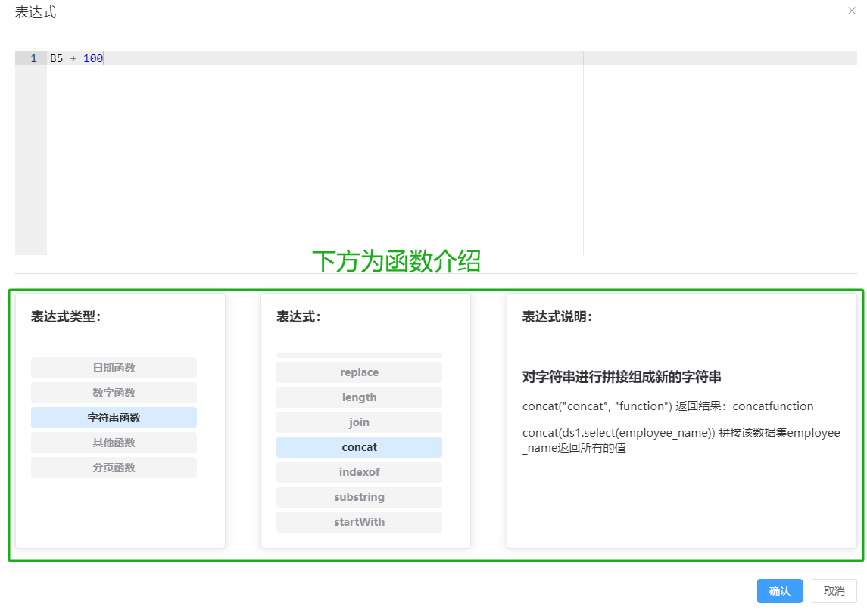This screenshot has height=616, width=867.
Task: Close the 表达式 dialog with the X icon
Action: point(852,11)
